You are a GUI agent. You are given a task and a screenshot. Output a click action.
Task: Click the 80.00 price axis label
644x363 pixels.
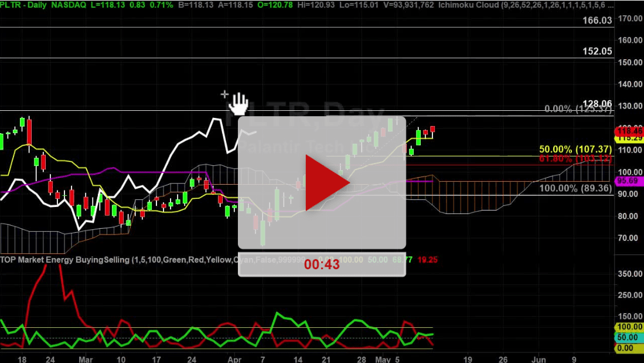628,216
